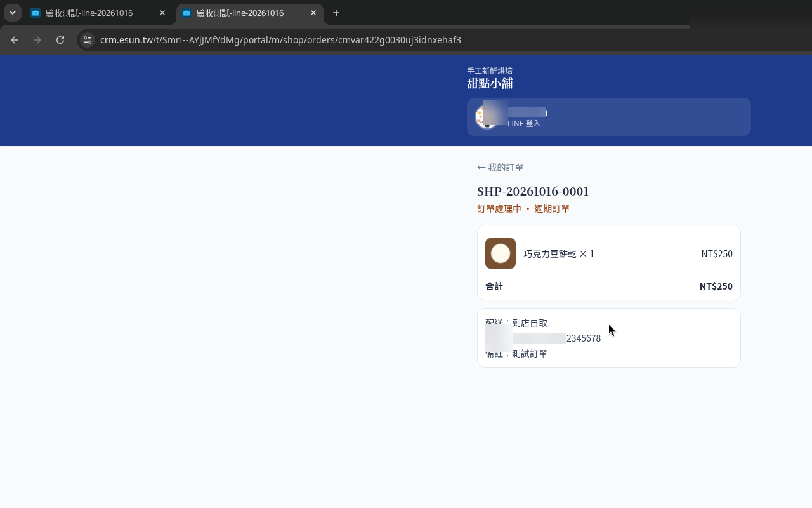Select order number SHP-20261016-0001

[533, 191]
